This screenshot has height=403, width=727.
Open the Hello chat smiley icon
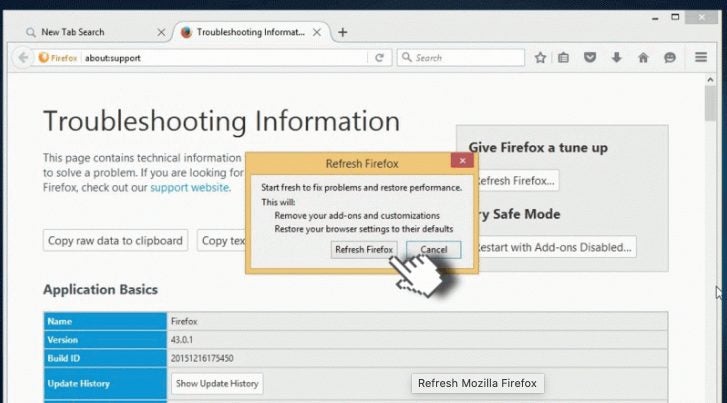[x=670, y=58]
